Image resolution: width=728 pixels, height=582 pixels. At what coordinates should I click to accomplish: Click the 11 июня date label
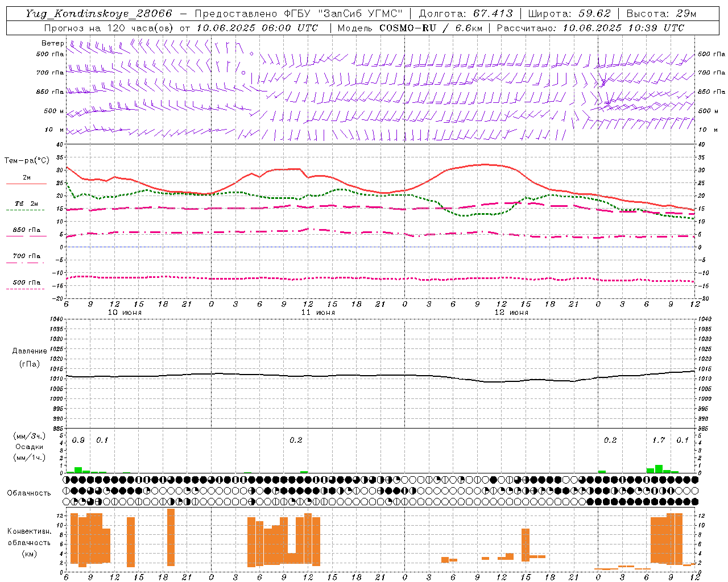(x=318, y=313)
